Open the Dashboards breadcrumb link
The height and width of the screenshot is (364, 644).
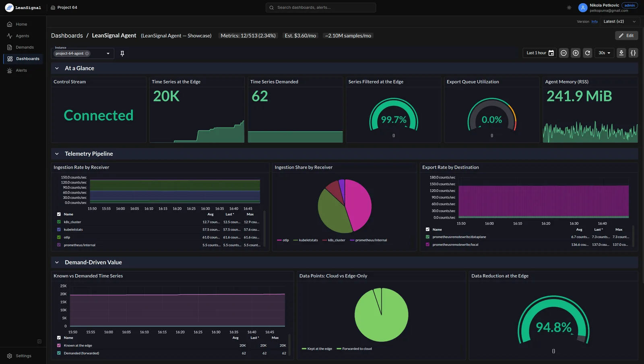click(x=67, y=36)
